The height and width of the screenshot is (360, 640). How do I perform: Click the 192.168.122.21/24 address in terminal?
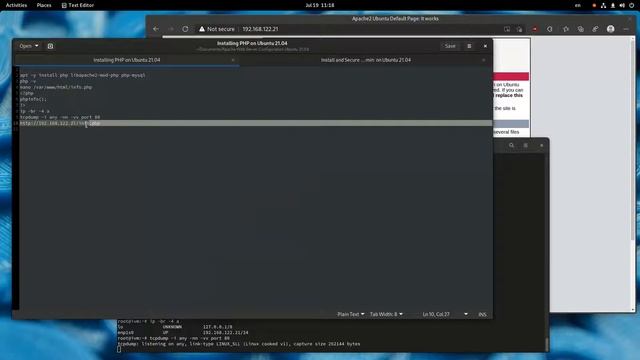click(225, 333)
